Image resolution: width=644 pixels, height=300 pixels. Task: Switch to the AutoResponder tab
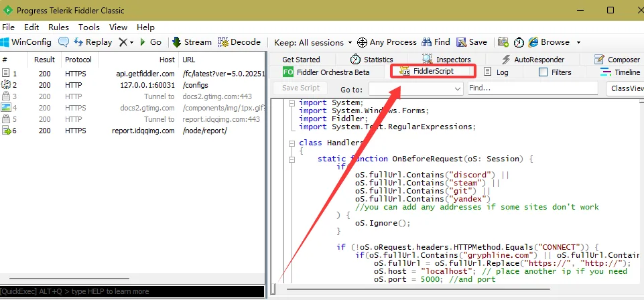533,60
